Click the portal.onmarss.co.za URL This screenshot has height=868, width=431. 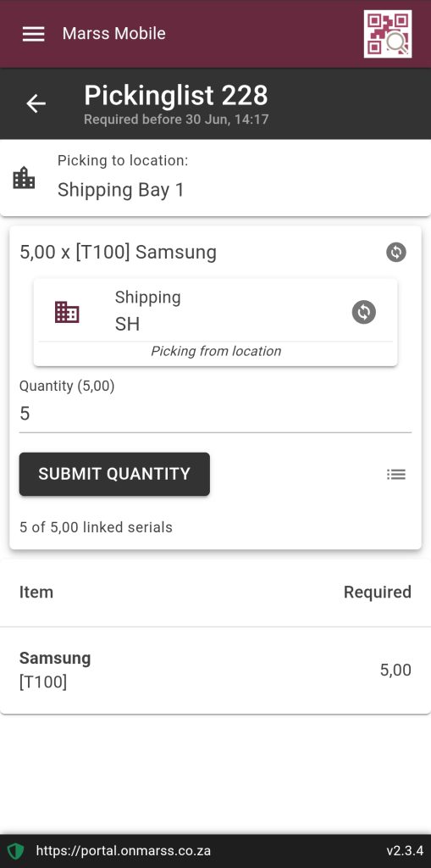pyautogui.click(x=124, y=851)
